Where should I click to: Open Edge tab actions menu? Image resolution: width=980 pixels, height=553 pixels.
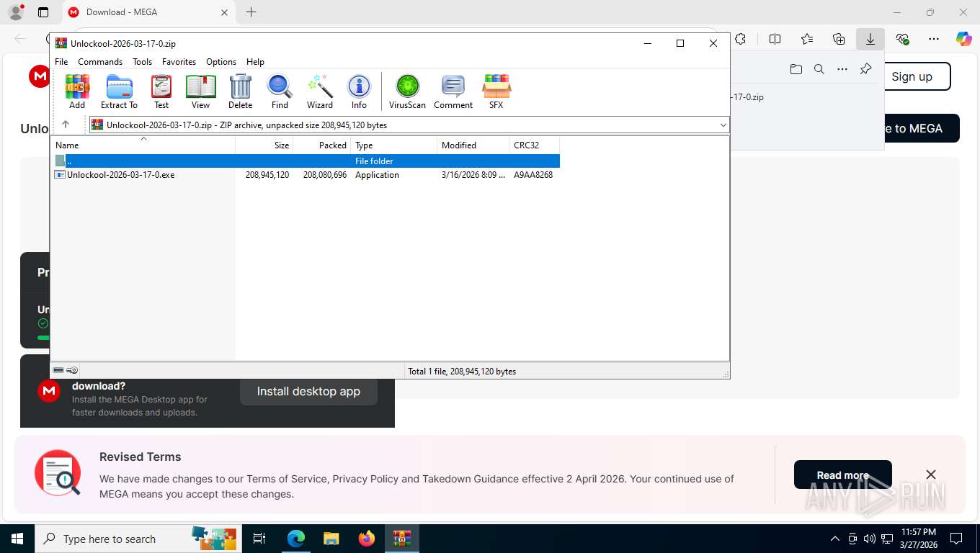coord(43,12)
